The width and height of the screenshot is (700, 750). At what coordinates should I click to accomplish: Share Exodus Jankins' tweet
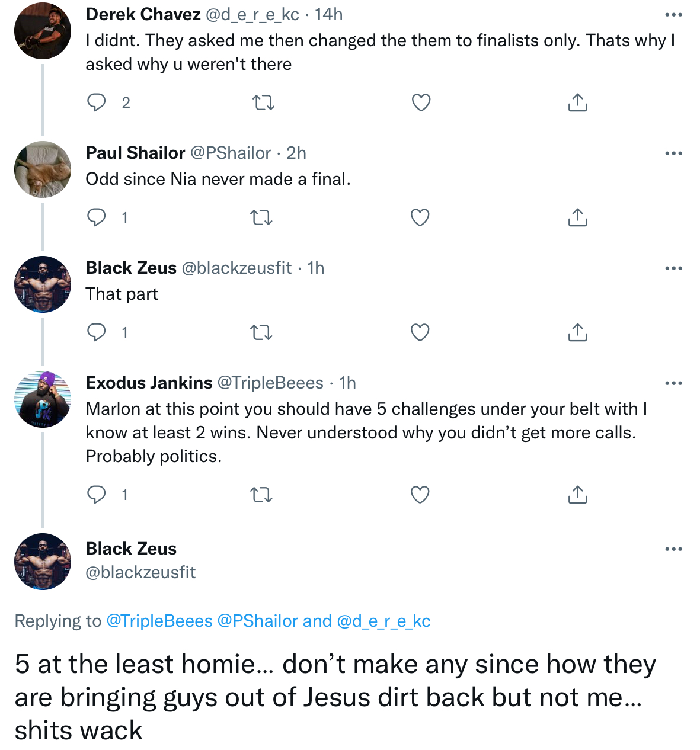(577, 494)
